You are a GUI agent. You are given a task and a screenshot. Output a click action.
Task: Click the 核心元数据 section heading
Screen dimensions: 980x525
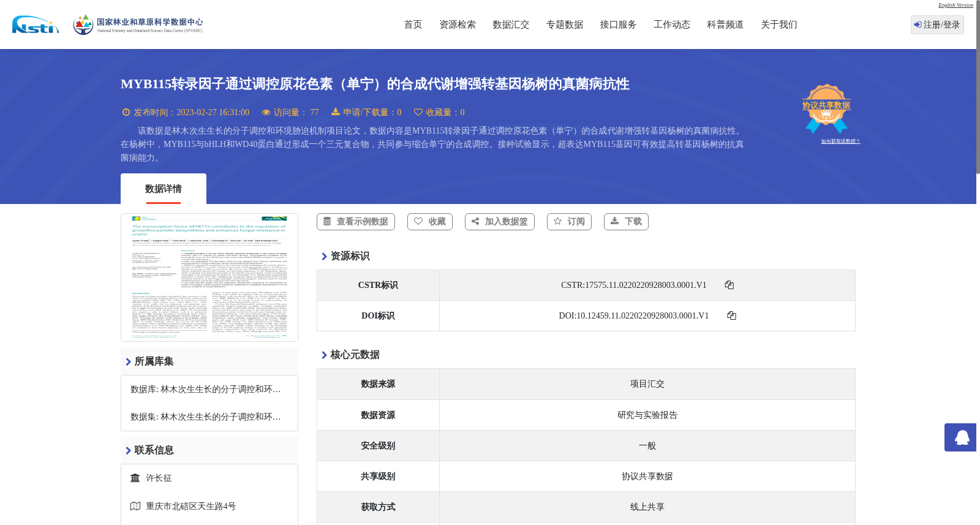pos(355,355)
